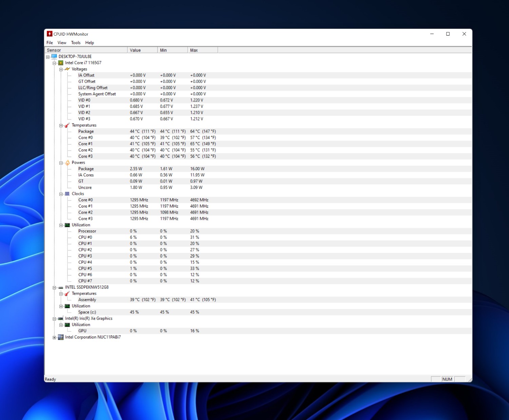
Task: Collapse the CPU Utilization section
Action: point(61,225)
